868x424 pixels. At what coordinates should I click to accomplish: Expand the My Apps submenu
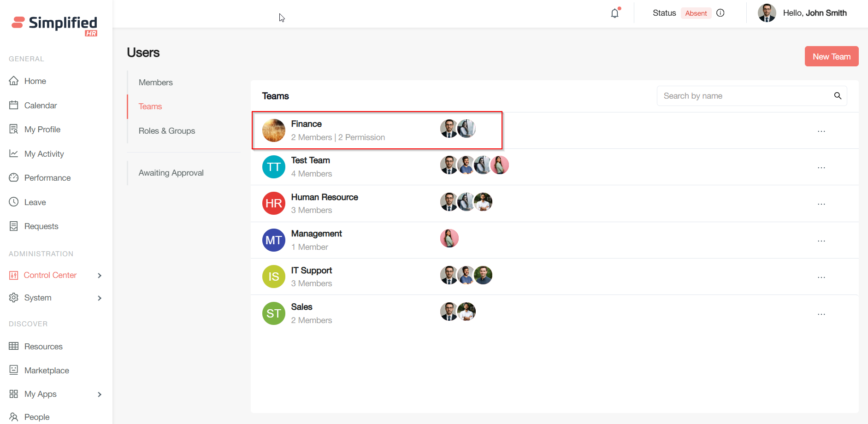(100, 395)
